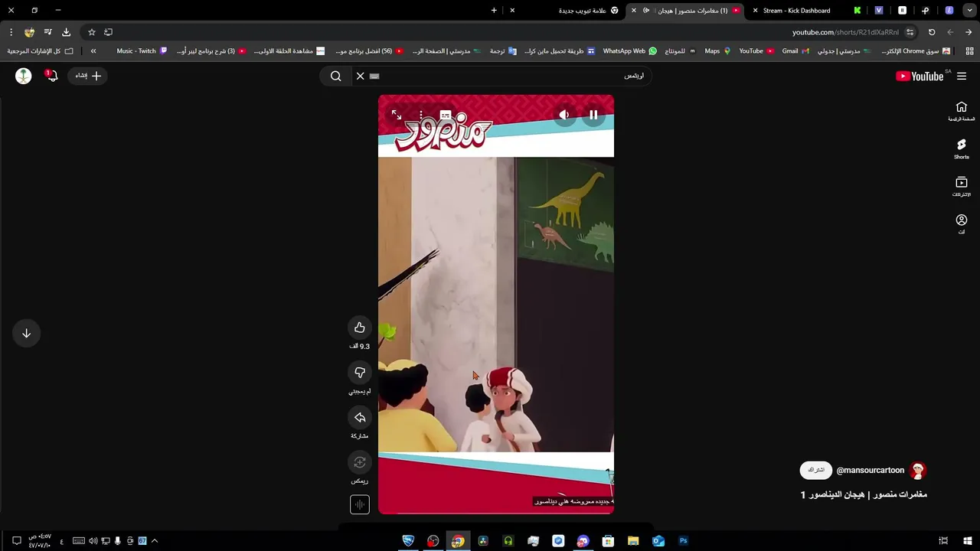Dislike the Short with the thumbs-down icon
This screenshot has width=980, height=551.
coord(360,373)
